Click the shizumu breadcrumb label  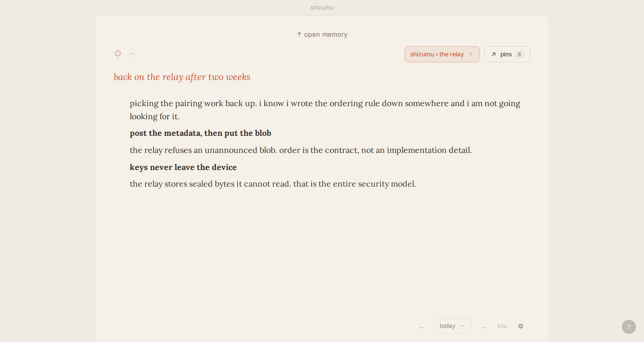pyautogui.click(x=422, y=54)
